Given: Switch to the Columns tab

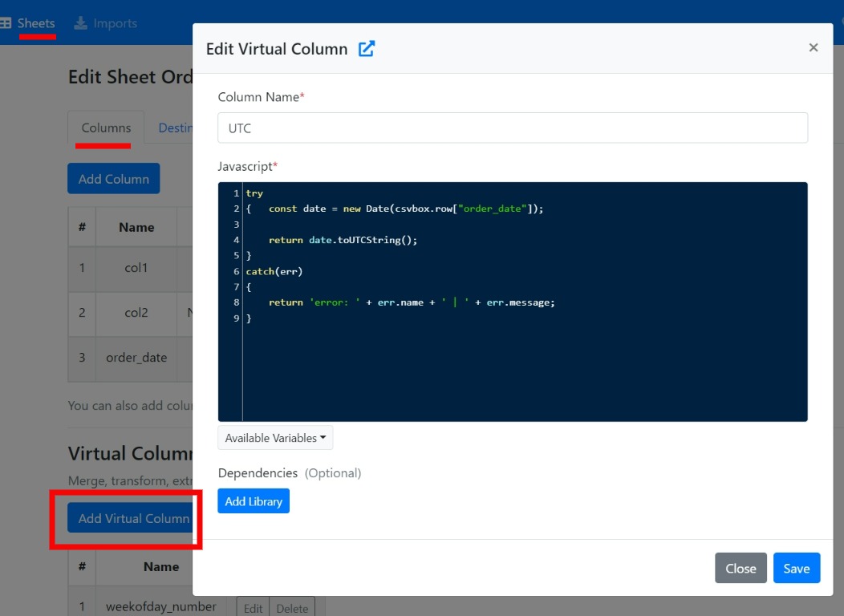Looking at the screenshot, I should click(106, 128).
